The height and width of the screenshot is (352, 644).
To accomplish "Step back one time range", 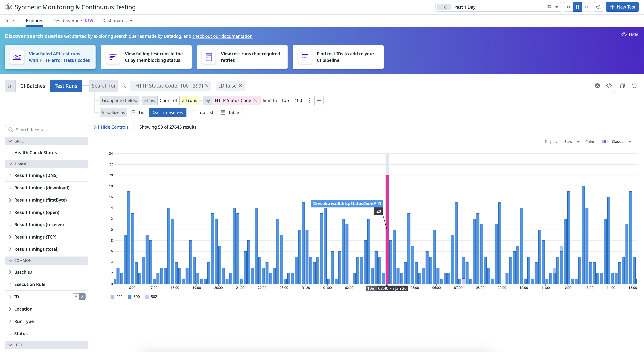I will (568, 7).
